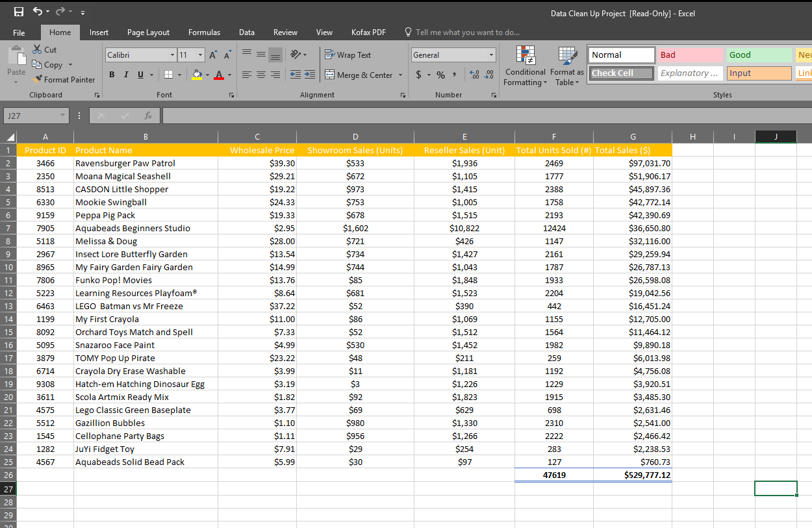Increase font size with the larger A icon

point(213,55)
